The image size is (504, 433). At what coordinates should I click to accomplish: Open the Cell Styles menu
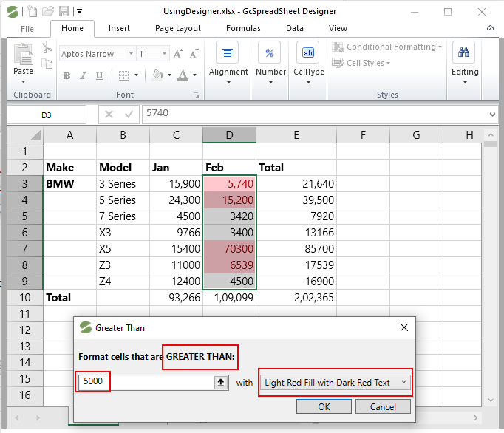click(361, 63)
